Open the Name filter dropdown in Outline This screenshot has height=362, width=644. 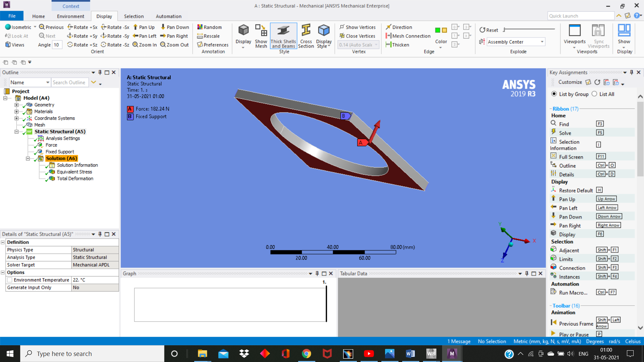point(48,82)
